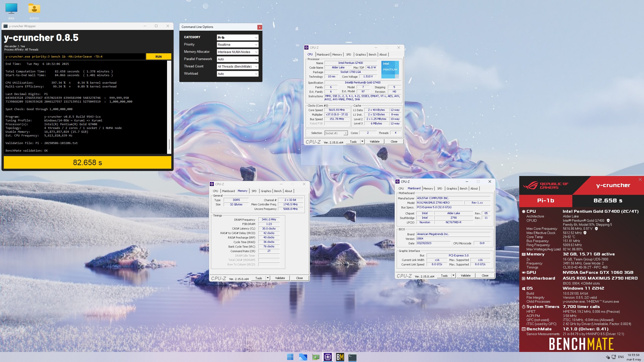Open the BenchMate BM taskbar icon

pyautogui.click(x=340, y=357)
